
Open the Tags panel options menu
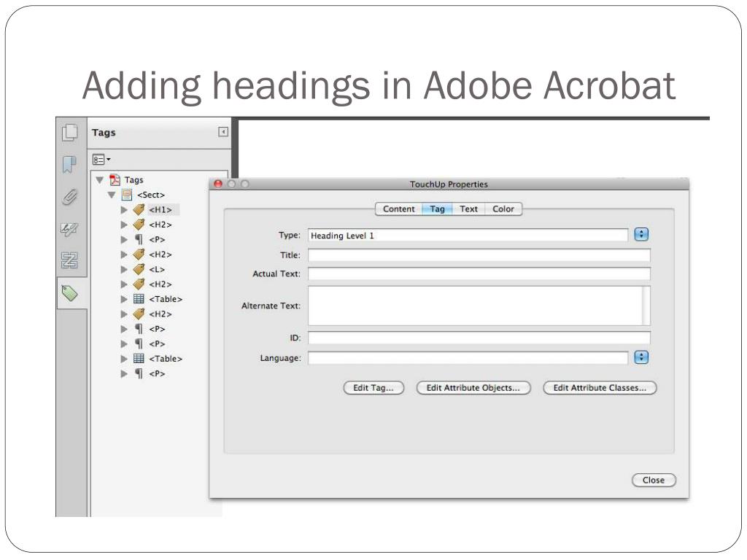[x=101, y=160]
